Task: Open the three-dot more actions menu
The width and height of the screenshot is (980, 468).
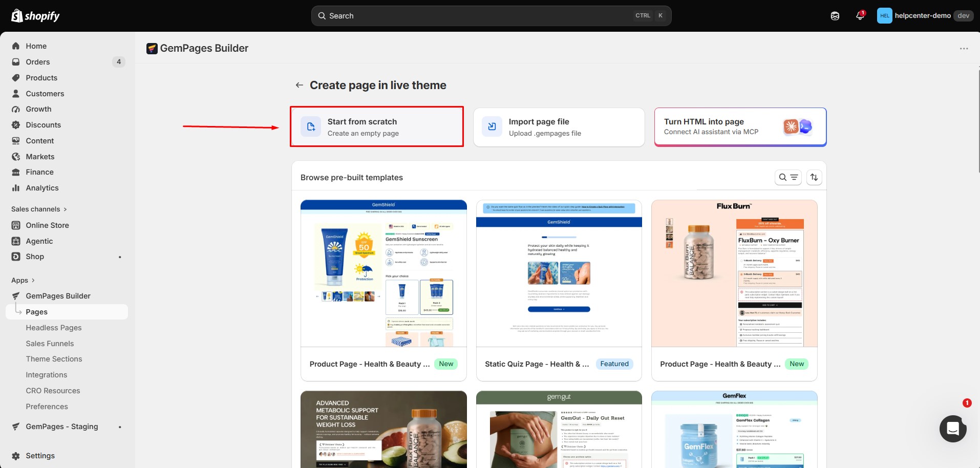Action: 964,49
